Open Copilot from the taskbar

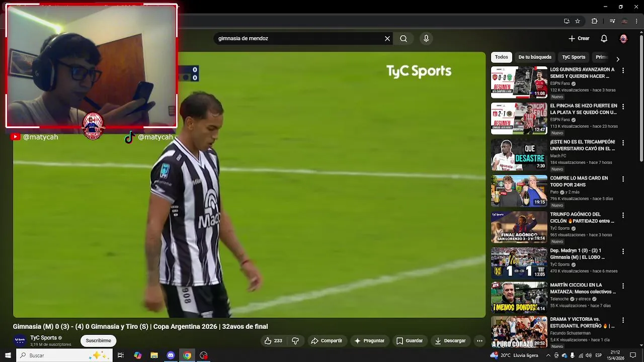tap(137, 355)
